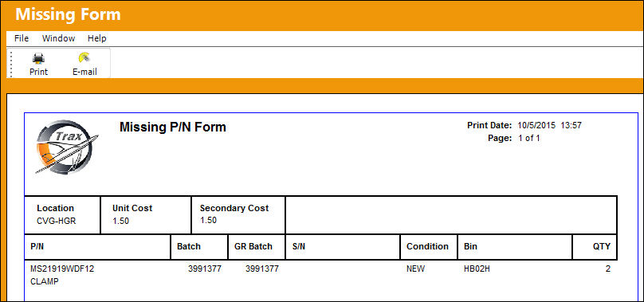Select the Location value CVG-HGR

point(57,221)
